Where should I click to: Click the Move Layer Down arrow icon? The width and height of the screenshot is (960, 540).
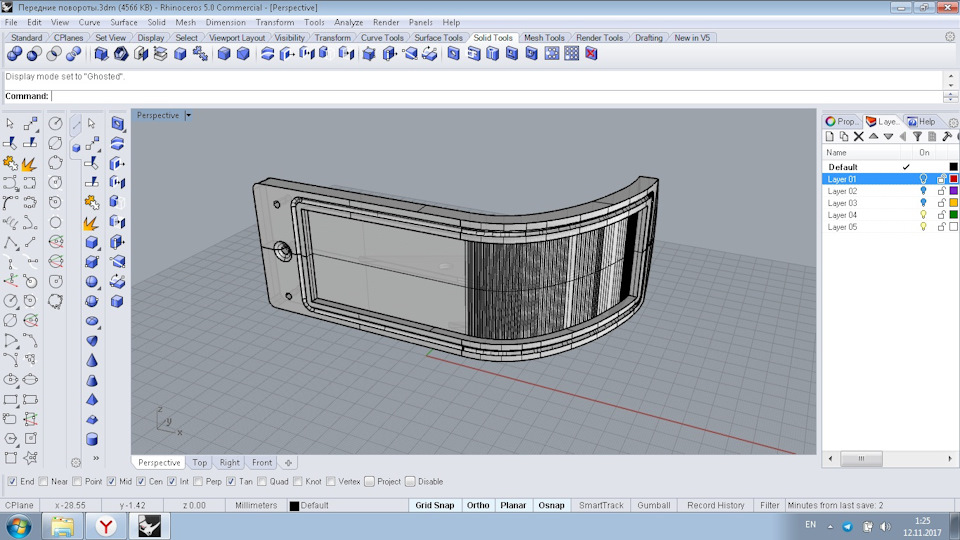pos(888,137)
